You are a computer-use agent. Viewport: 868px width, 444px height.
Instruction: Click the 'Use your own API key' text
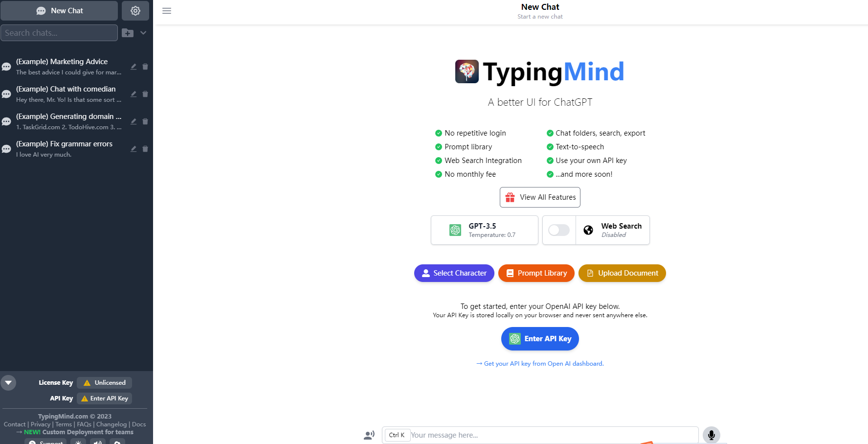(591, 161)
